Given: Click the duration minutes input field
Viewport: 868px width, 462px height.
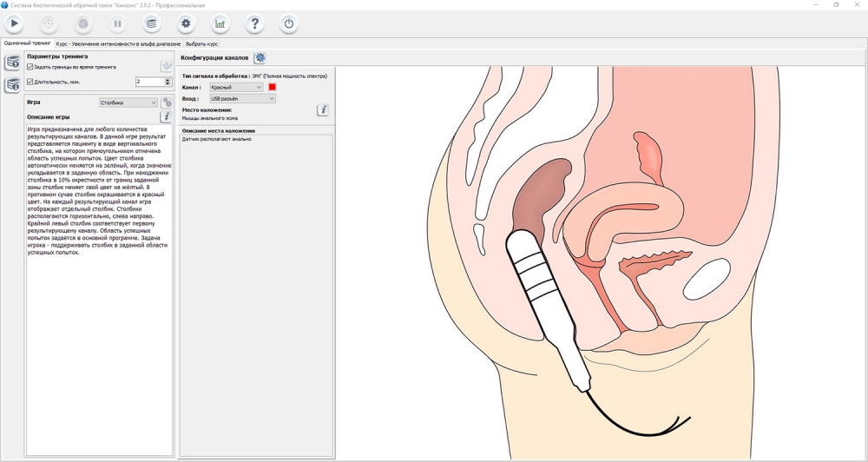Looking at the screenshot, I should 149,82.
